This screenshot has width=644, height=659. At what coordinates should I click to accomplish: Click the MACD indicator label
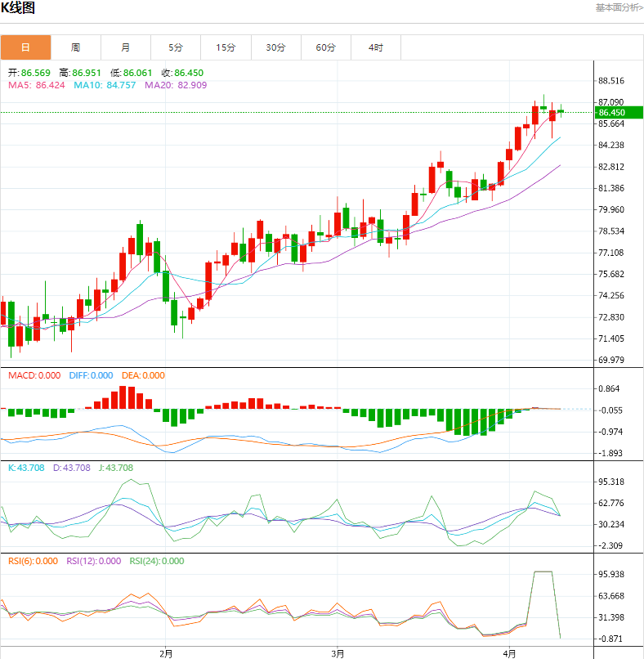pyautogui.click(x=34, y=375)
